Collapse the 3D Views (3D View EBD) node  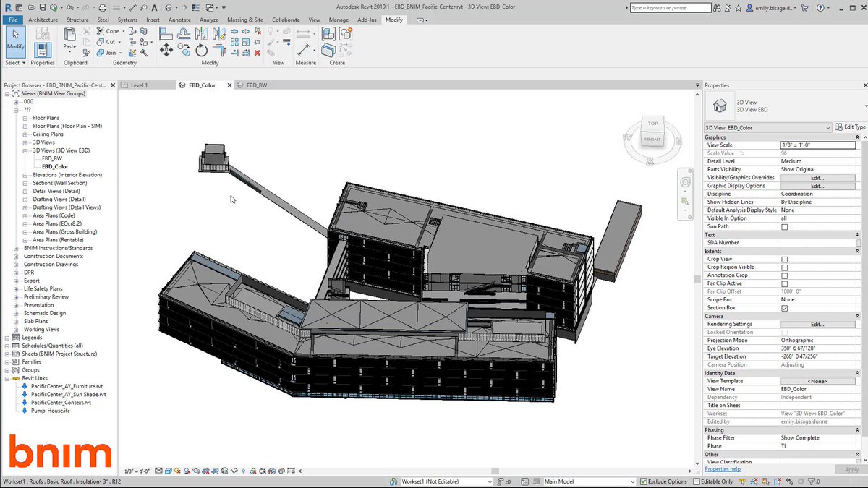[25, 150]
